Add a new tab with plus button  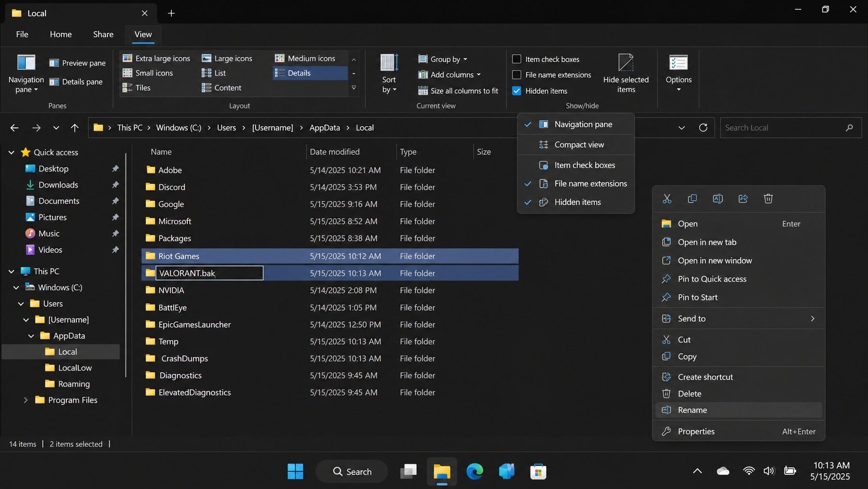pos(171,13)
